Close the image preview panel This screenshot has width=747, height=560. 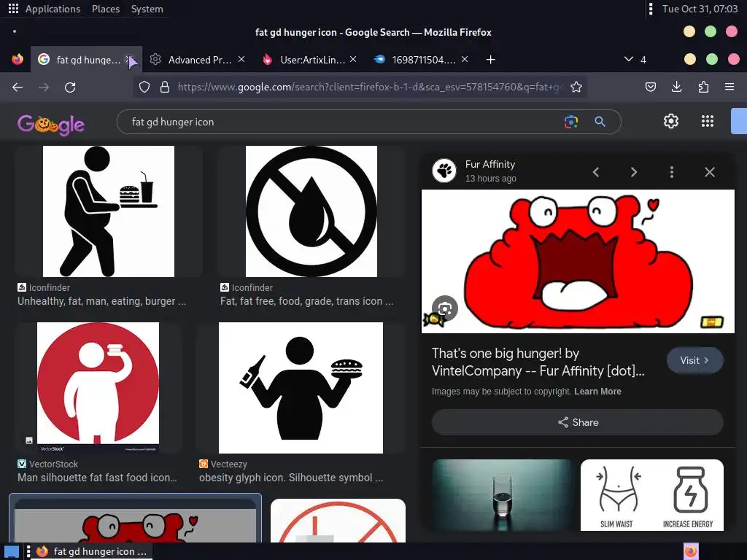click(709, 172)
